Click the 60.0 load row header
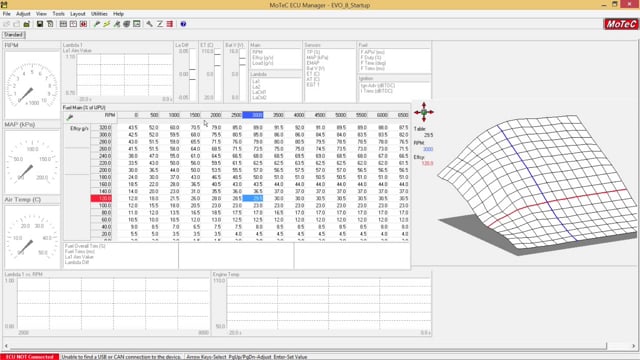The width and height of the screenshot is (640, 360). (x=101, y=220)
